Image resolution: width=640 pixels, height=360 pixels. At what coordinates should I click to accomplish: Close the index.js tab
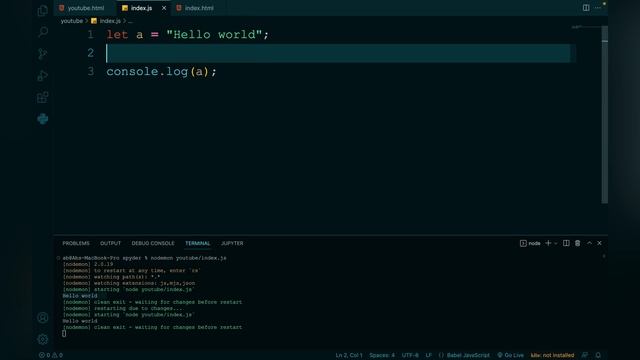coord(164,8)
